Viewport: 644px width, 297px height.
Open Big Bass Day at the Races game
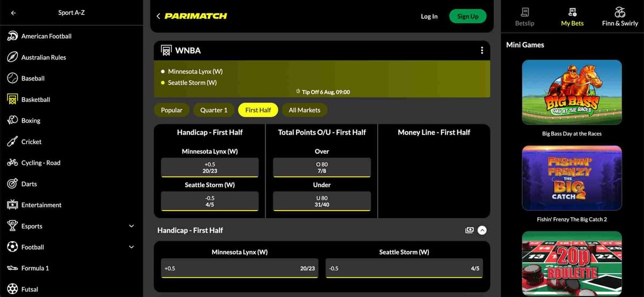coord(572,93)
